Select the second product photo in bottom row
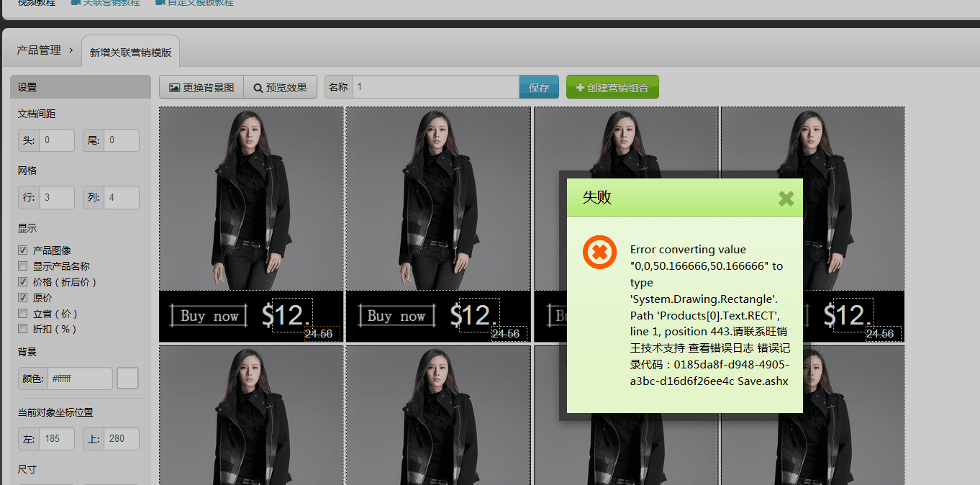 point(438,415)
